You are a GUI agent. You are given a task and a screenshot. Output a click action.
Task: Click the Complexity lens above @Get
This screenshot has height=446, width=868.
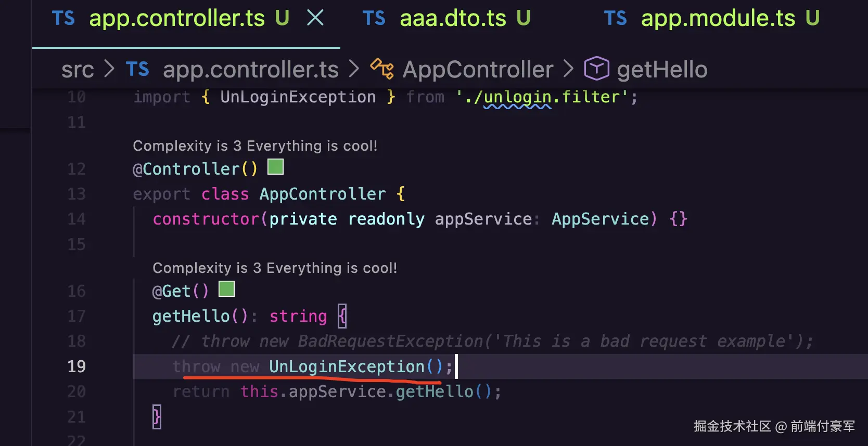coord(274,268)
